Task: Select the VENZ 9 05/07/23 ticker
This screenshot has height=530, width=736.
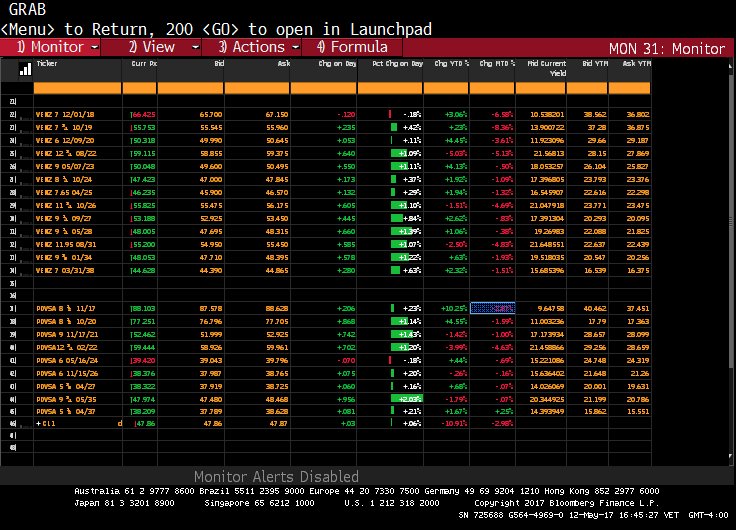Action: 65,167
